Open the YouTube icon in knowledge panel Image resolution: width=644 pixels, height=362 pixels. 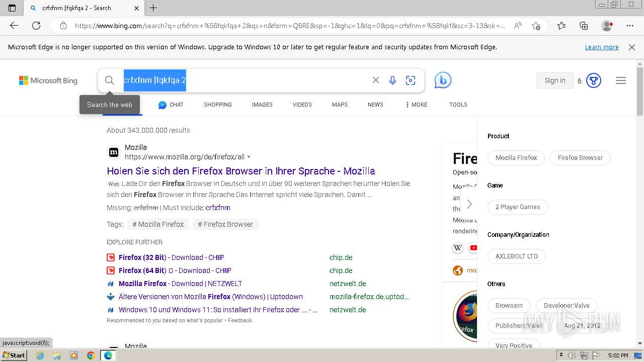(x=473, y=248)
